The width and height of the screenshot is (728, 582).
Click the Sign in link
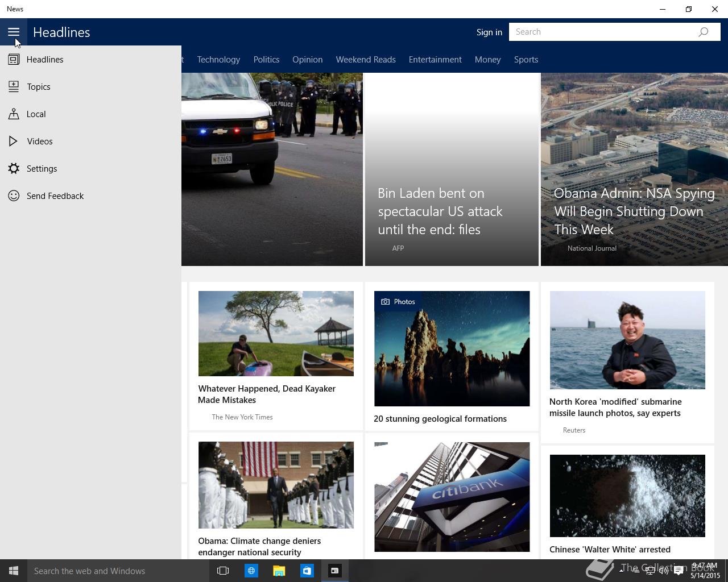(489, 32)
